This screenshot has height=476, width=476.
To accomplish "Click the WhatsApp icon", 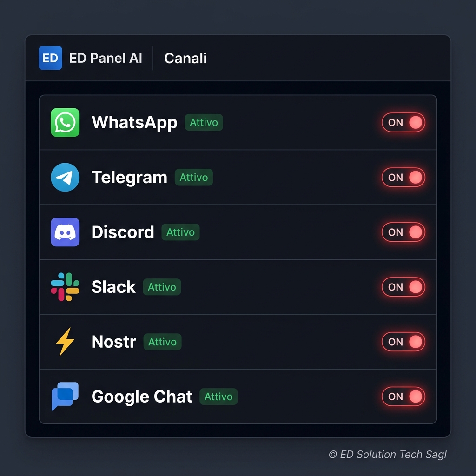I will 65,122.
